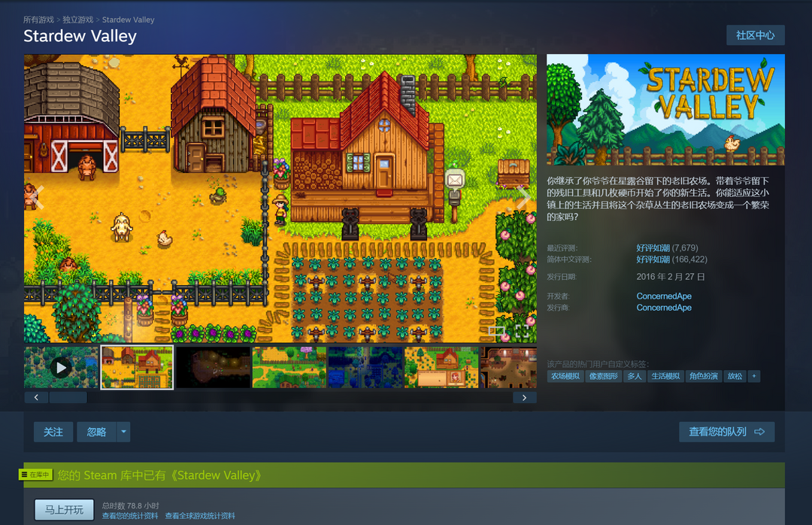The image size is (812, 525).
Task: Toggle 关注 to follow this game
Action: point(53,432)
